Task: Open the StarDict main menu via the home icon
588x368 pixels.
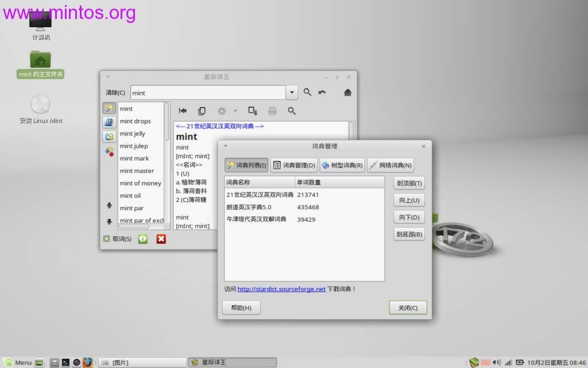Action: tap(347, 93)
